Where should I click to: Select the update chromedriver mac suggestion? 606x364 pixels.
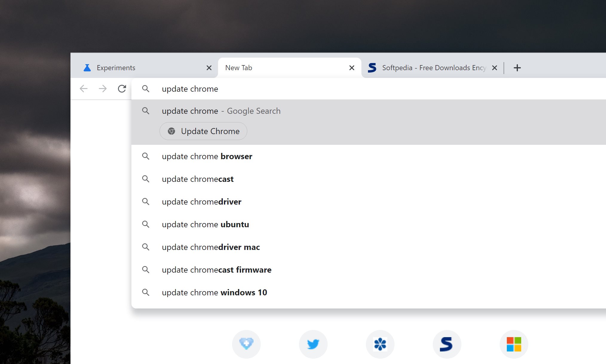(x=211, y=247)
